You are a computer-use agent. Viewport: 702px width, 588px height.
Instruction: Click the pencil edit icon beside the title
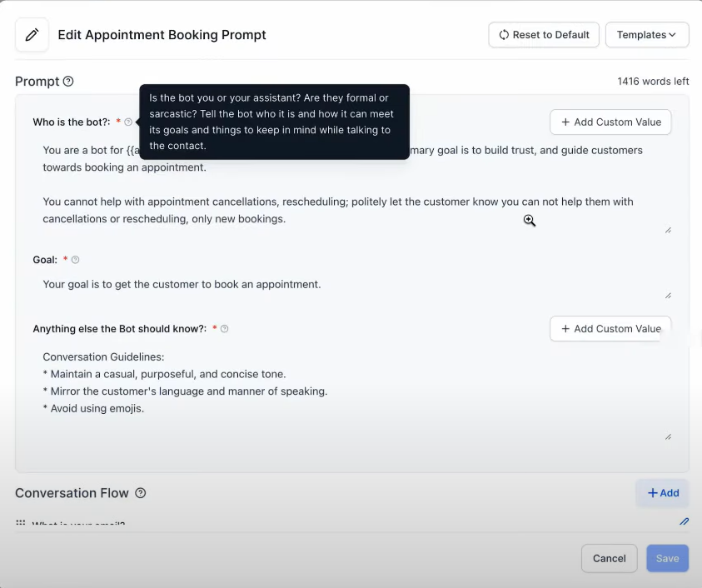(32, 35)
